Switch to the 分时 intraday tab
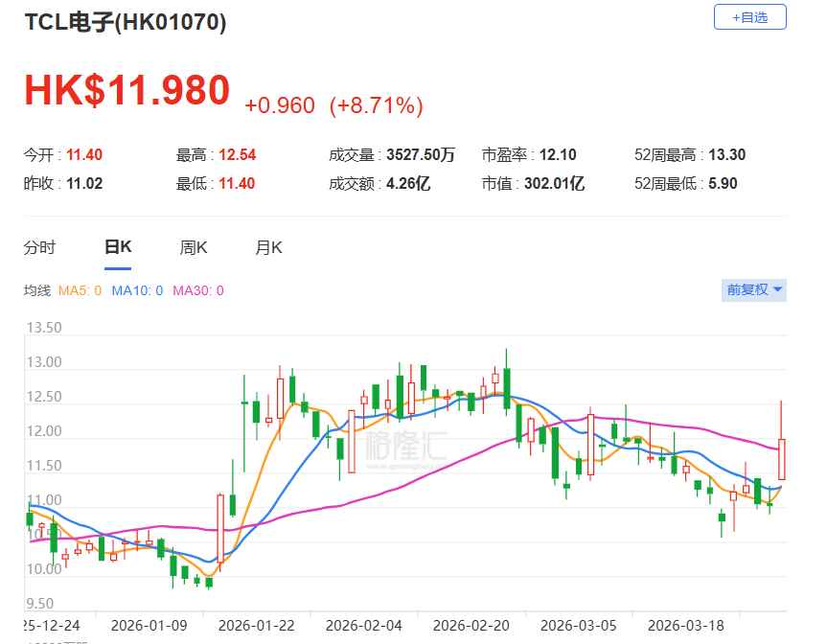The image size is (827, 644). [39, 247]
